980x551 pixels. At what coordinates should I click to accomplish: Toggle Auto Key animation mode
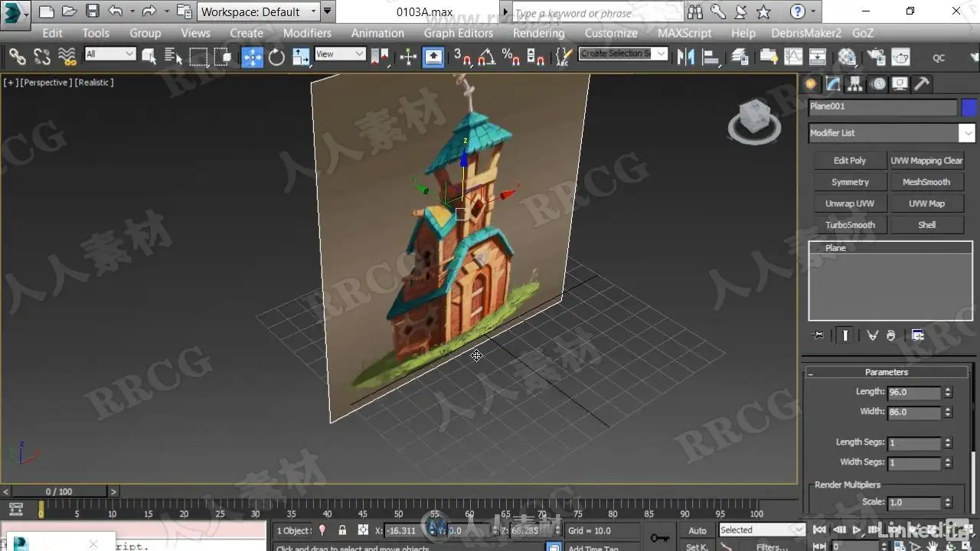click(697, 530)
